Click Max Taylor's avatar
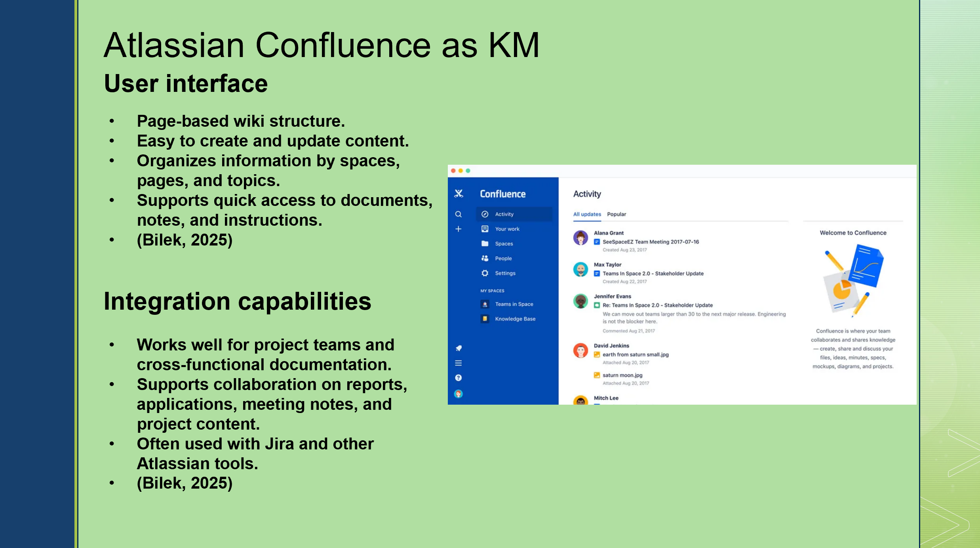 [580, 269]
